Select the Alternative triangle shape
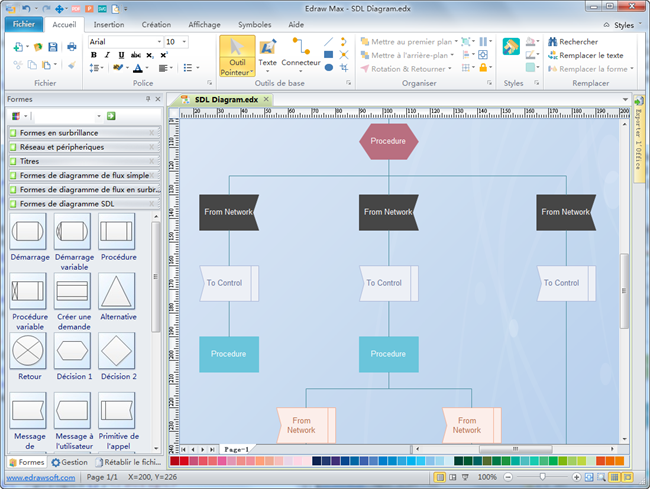The height and width of the screenshot is (489, 650). click(x=118, y=291)
